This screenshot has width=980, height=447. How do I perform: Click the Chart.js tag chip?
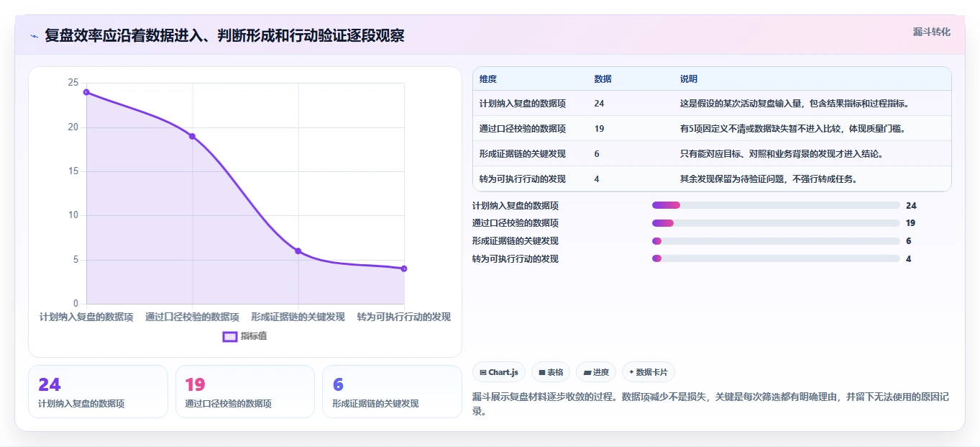499,372
